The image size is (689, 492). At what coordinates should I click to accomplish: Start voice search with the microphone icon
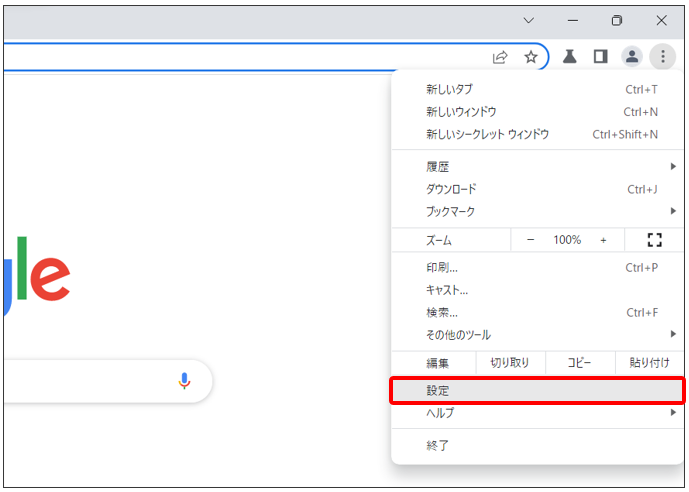185,380
